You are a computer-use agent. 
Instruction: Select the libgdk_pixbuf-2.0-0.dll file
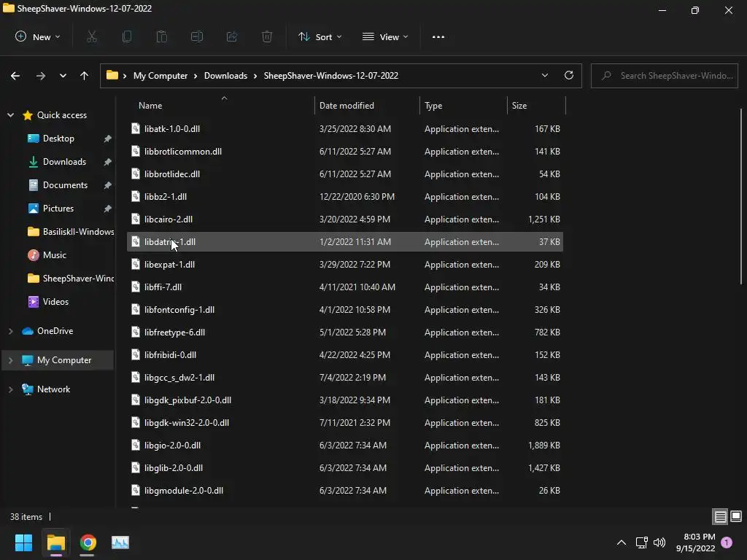(345, 400)
